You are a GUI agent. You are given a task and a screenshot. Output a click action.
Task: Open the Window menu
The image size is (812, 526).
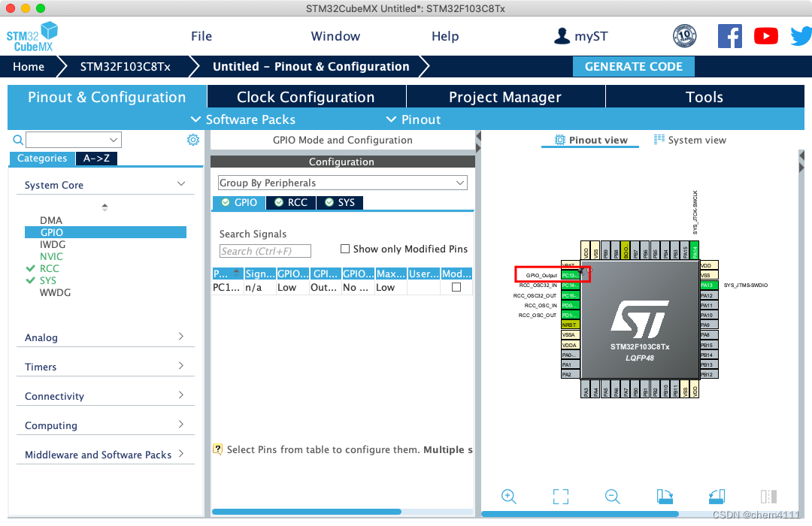(x=335, y=35)
